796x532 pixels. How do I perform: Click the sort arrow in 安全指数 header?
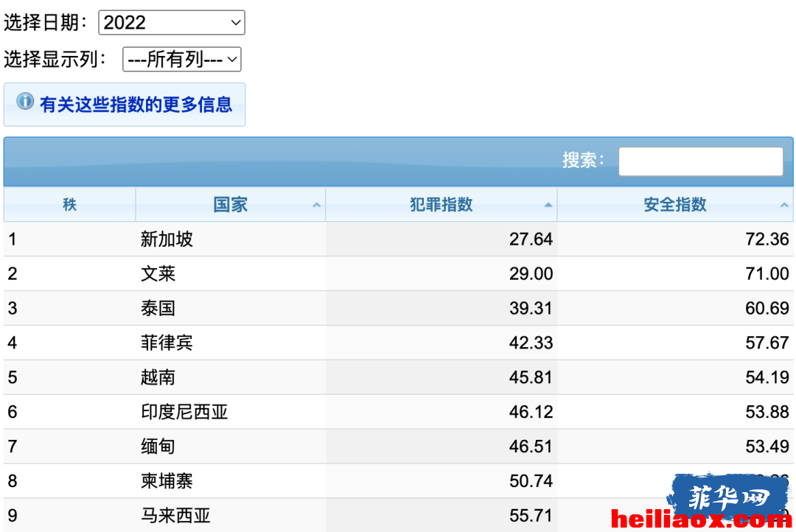pyautogui.click(x=784, y=205)
